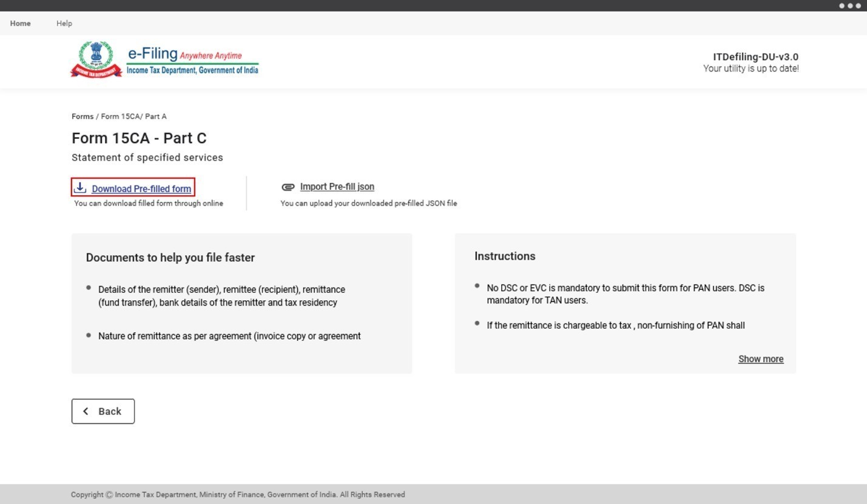The width and height of the screenshot is (867, 504).
Task: Open the Home menu
Action: pyautogui.click(x=20, y=23)
